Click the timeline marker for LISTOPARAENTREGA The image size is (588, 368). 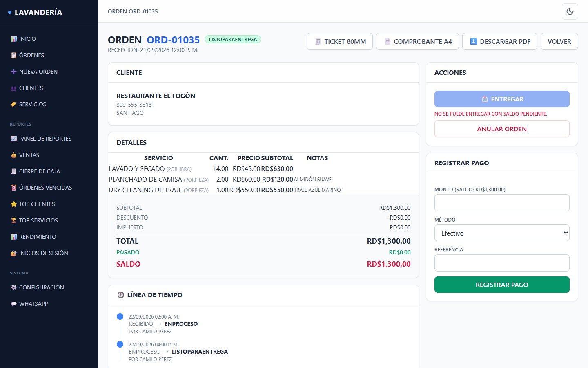tap(120, 344)
